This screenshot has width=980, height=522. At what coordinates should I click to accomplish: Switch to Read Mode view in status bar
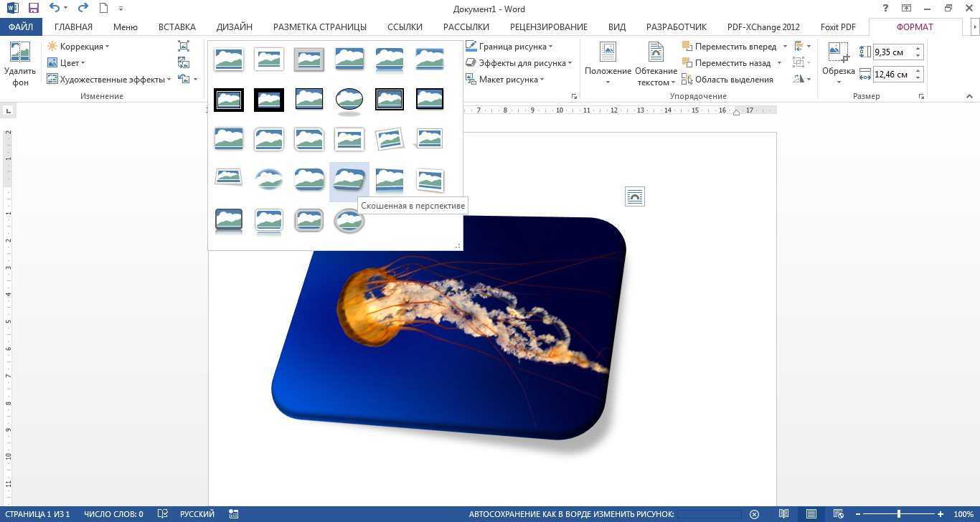click(x=784, y=514)
